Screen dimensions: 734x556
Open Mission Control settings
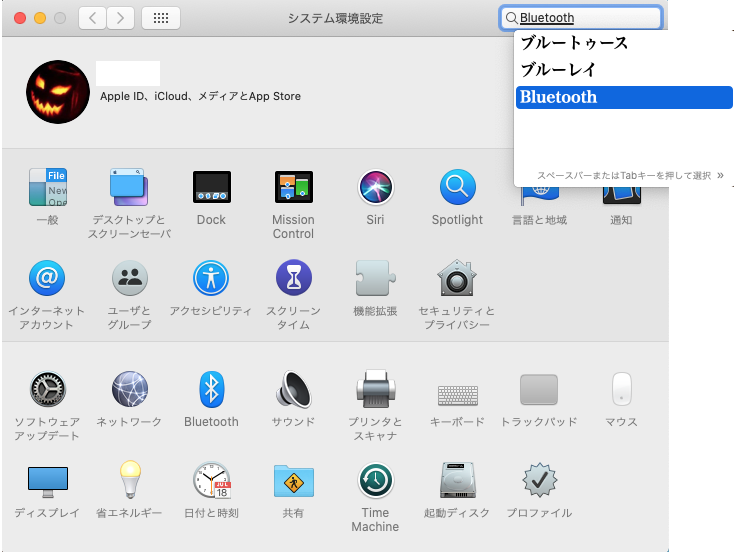(293, 187)
